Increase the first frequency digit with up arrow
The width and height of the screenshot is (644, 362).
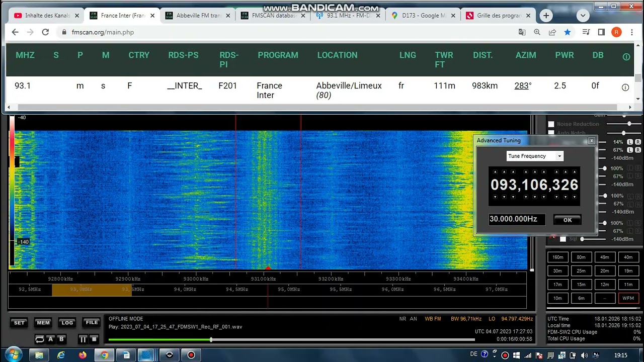[x=495, y=172]
